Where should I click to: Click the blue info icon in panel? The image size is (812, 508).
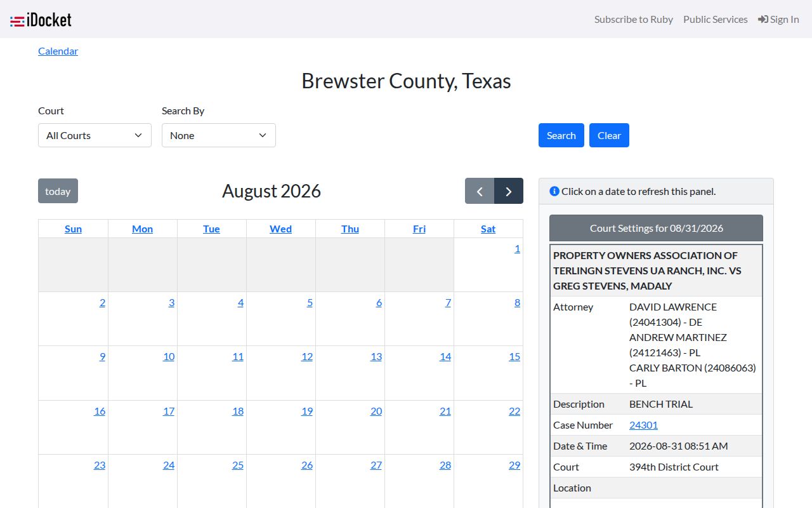click(x=554, y=191)
